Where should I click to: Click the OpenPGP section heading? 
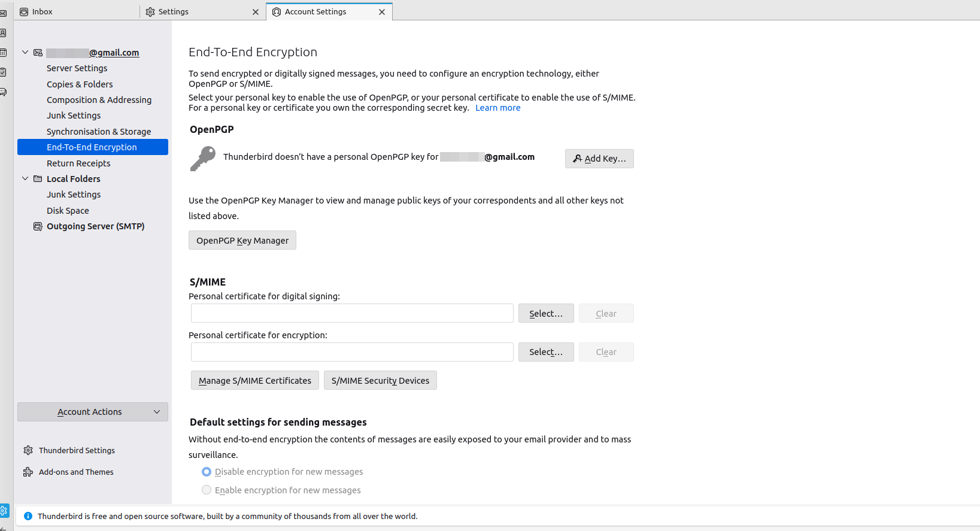point(212,129)
